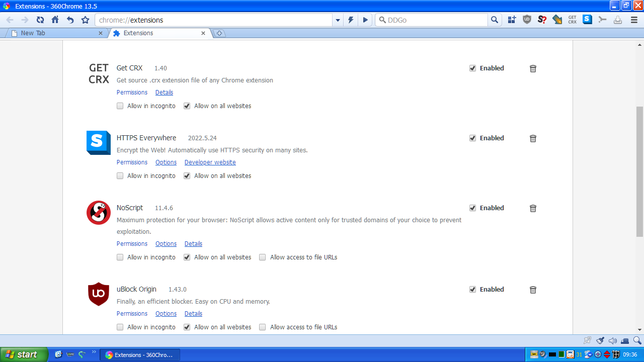Allow NoScript access to file URLs
644x362 pixels.
click(x=262, y=257)
